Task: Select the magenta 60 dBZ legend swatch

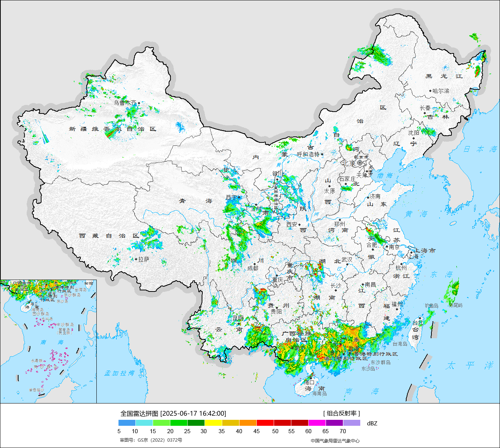Action: pos(317,423)
